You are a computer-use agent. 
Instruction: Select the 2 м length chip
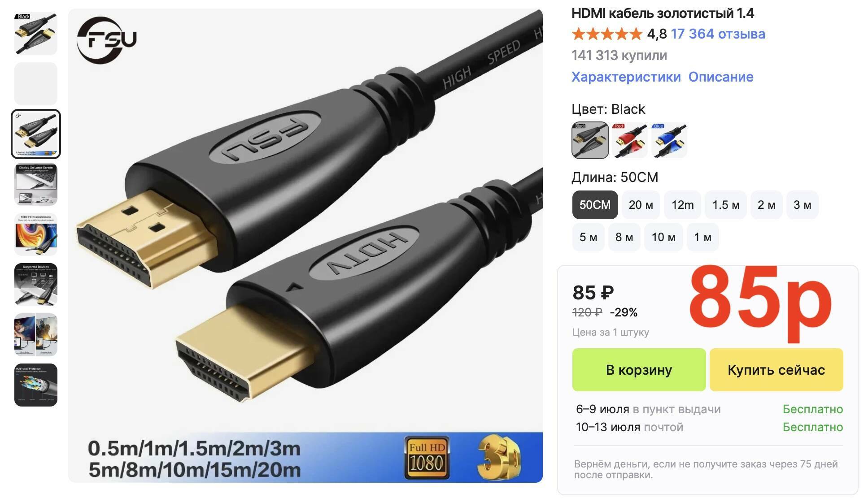tap(767, 205)
